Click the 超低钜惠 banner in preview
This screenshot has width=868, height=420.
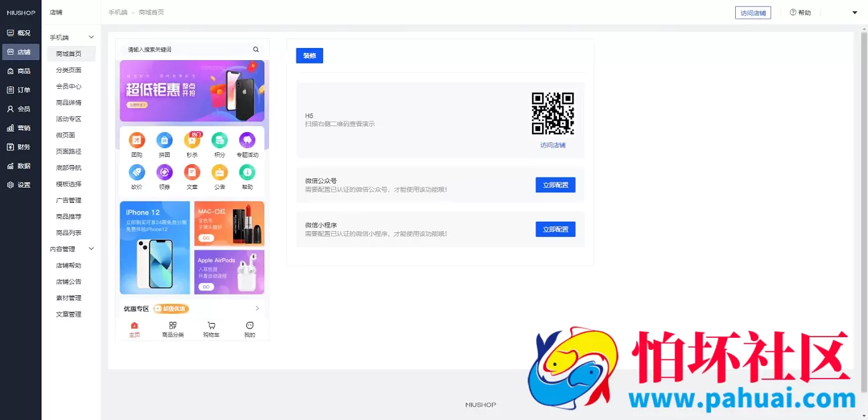point(192,91)
